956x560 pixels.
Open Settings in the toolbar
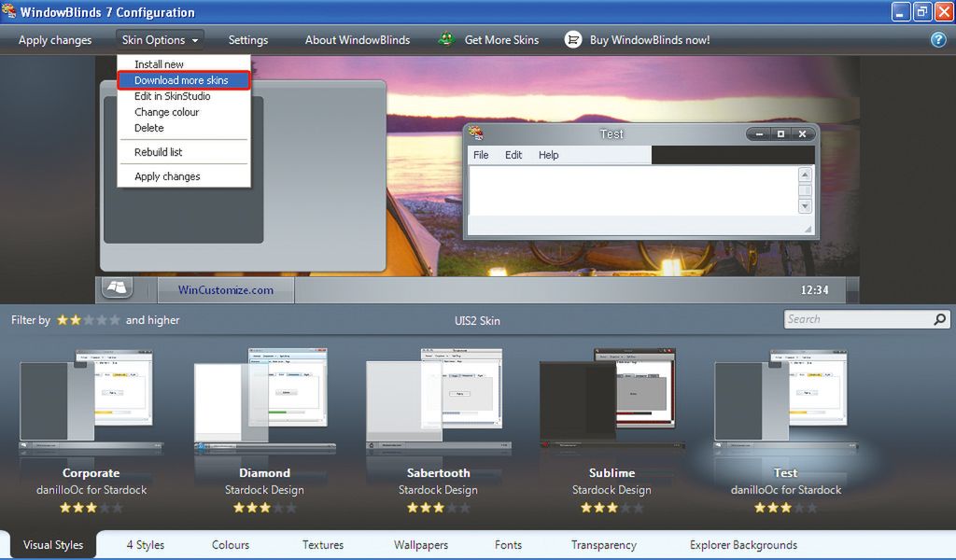click(x=248, y=40)
